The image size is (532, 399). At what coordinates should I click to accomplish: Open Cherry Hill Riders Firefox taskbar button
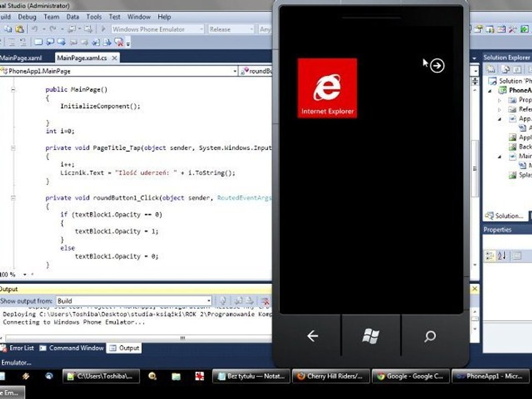331,376
